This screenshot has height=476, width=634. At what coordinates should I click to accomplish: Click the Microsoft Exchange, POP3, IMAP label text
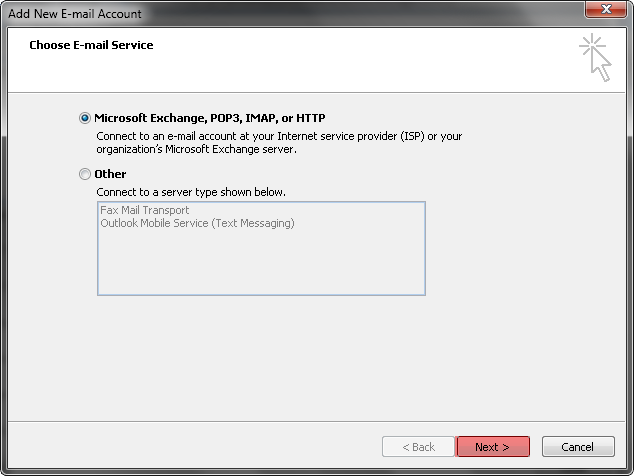tap(210, 118)
